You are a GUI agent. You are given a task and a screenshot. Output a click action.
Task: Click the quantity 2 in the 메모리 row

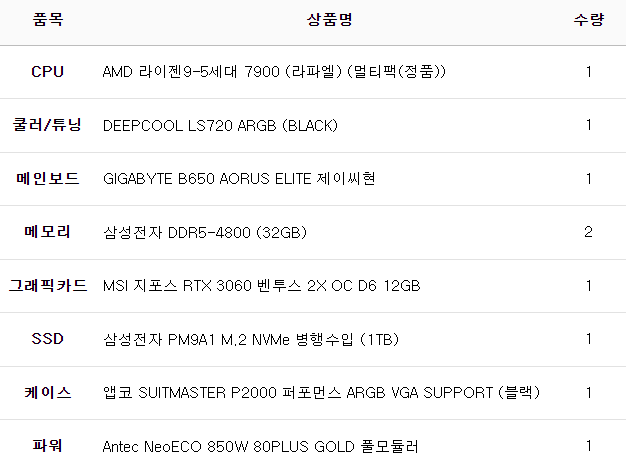tap(588, 232)
